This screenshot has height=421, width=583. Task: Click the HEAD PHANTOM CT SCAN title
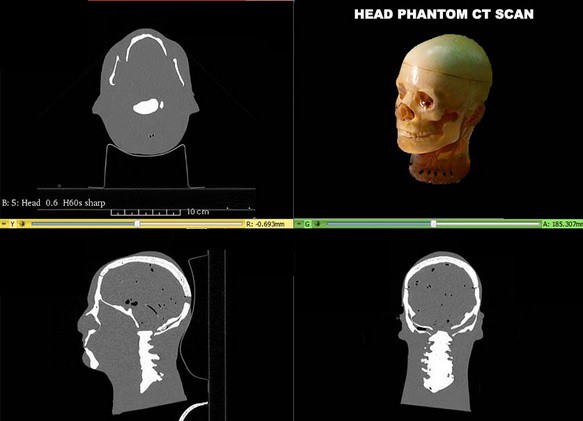click(444, 14)
